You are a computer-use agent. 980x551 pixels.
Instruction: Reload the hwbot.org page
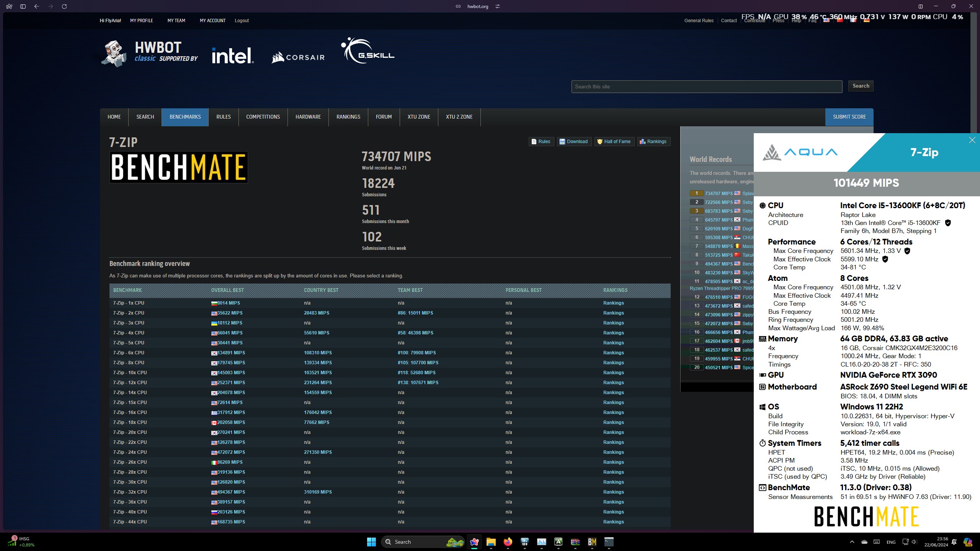[x=64, y=7]
